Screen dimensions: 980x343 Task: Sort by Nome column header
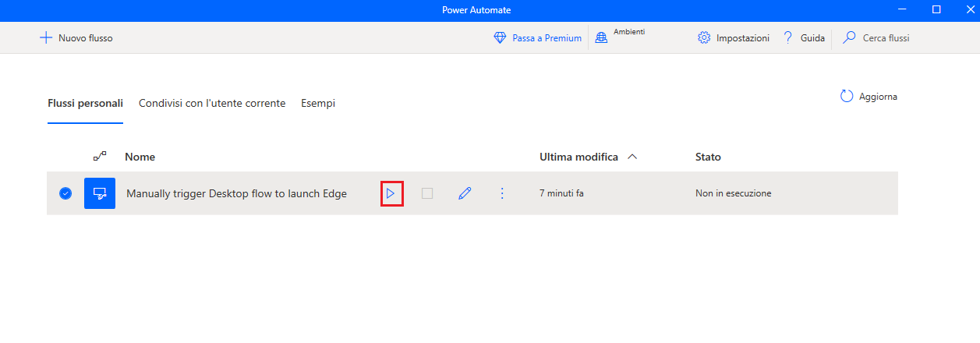click(x=140, y=157)
